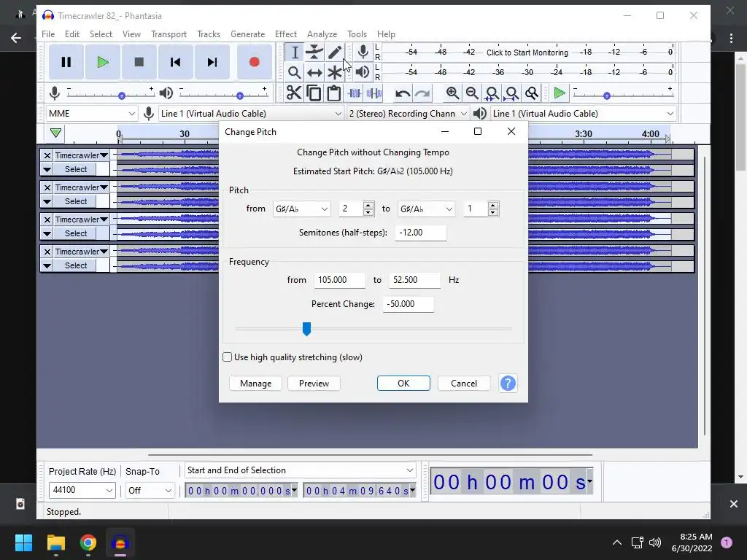Click the Pause transport button
Viewport: 747px width, 560px height.
coord(66,62)
